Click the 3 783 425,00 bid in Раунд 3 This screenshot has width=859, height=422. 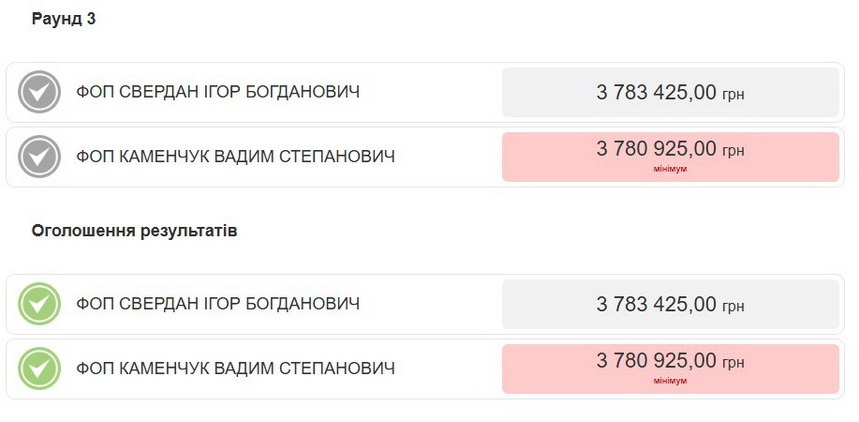[x=656, y=93]
